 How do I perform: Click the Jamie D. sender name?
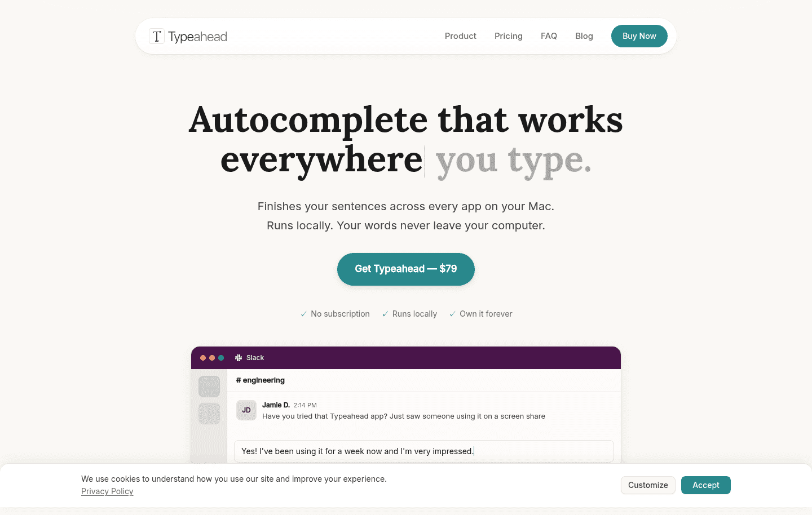276,405
